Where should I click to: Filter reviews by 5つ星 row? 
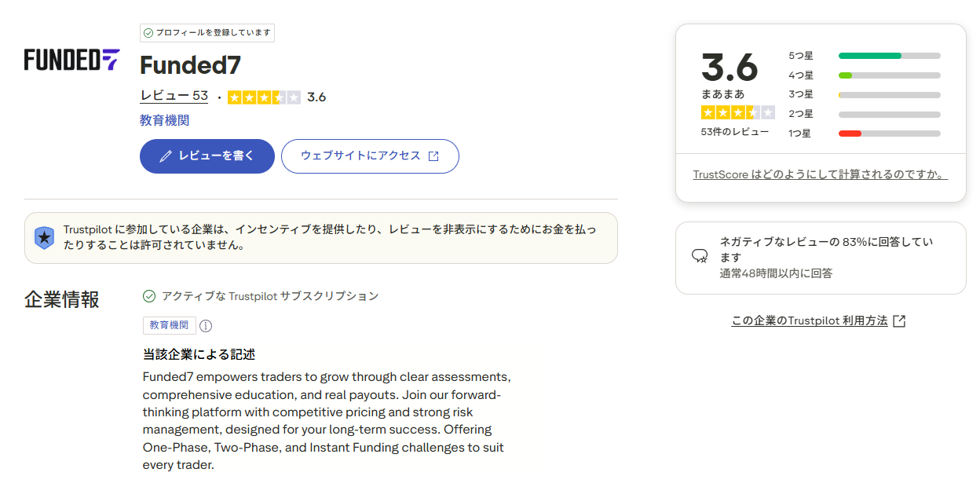click(864, 56)
